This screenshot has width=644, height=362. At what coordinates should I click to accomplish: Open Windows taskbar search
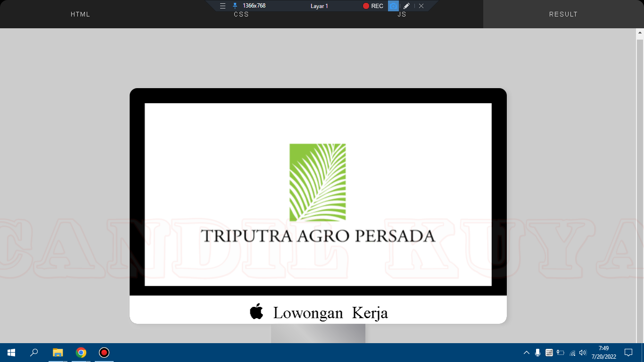click(x=34, y=353)
